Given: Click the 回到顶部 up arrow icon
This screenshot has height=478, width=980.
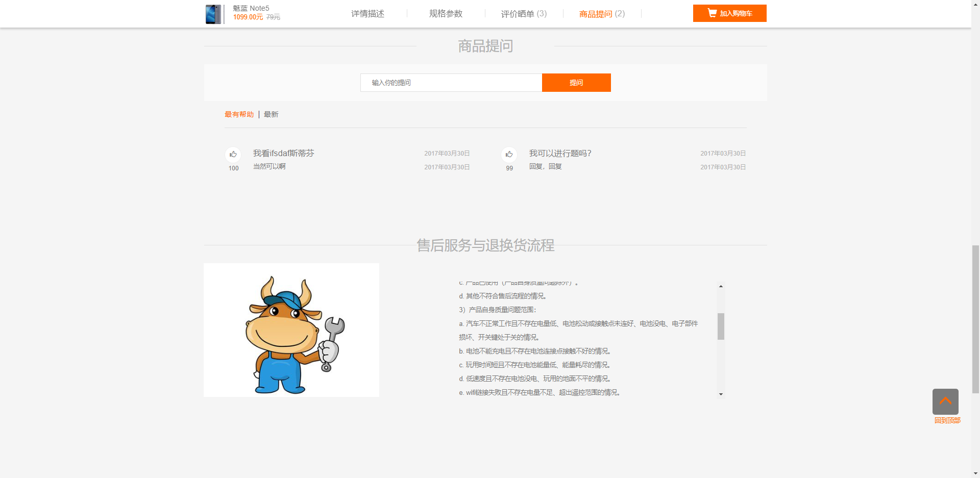Looking at the screenshot, I should 945,401.
